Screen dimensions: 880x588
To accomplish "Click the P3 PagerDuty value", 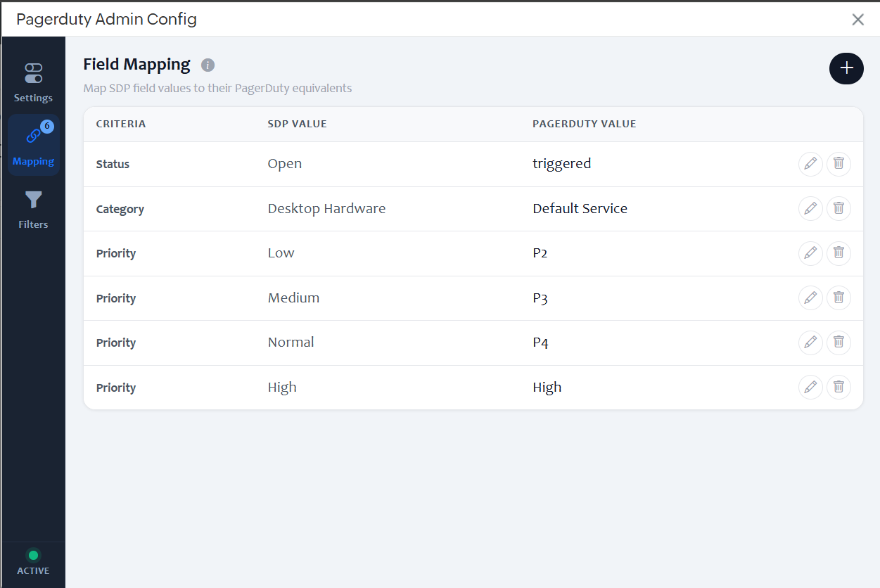I will click(540, 298).
